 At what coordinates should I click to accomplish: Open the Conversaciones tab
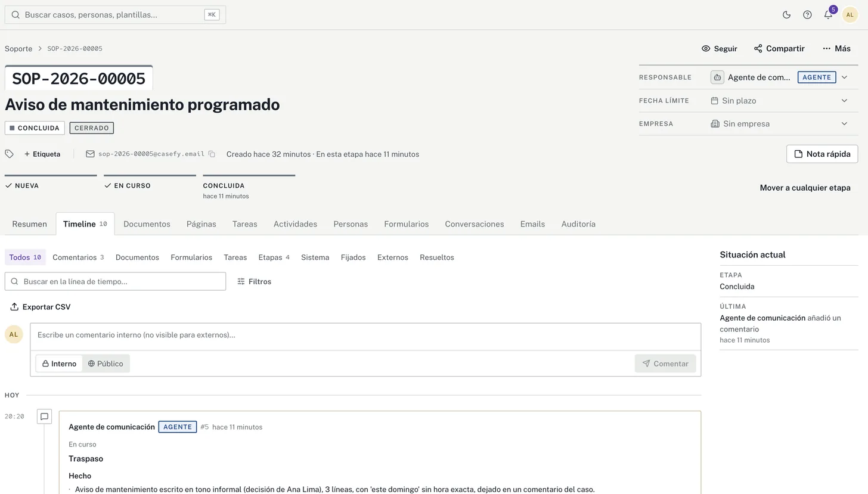475,224
